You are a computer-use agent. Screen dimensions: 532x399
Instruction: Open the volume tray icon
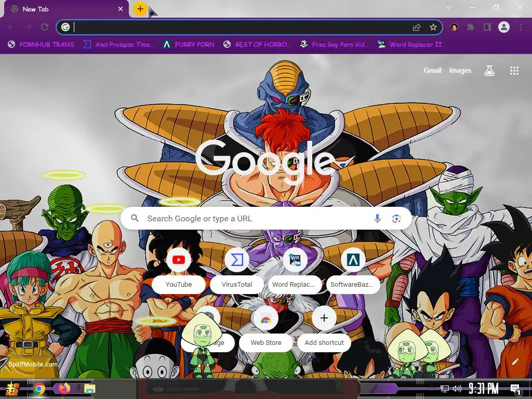click(x=457, y=389)
